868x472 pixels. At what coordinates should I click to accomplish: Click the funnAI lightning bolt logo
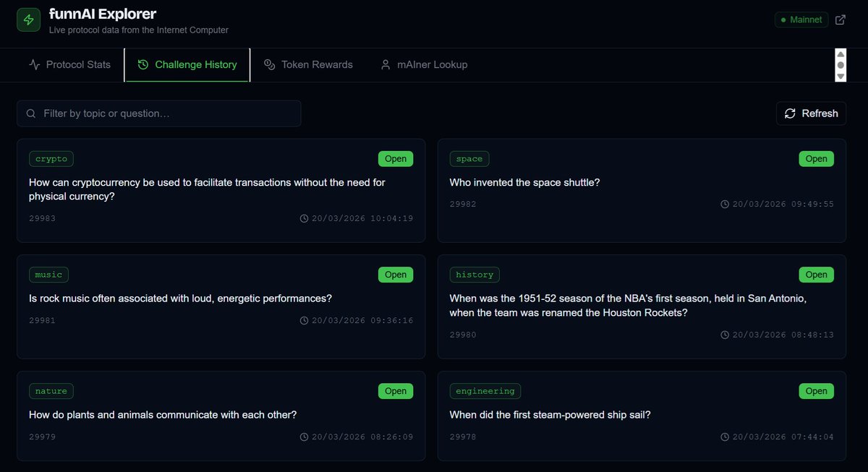(29, 20)
